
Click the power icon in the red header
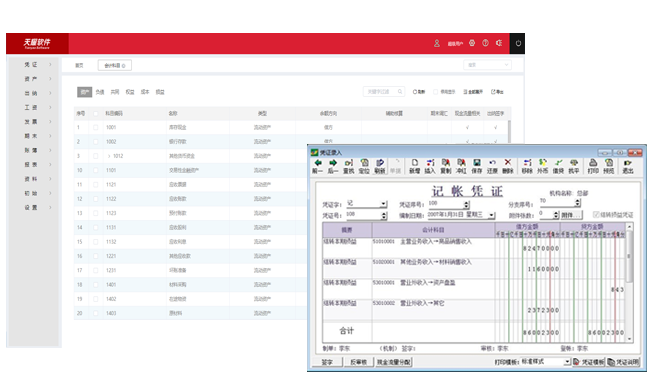(x=518, y=43)
